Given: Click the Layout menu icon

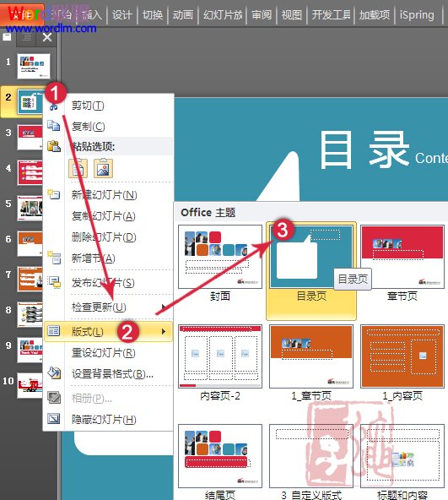Looking at the screenshot, I should (x=53, y=331).
